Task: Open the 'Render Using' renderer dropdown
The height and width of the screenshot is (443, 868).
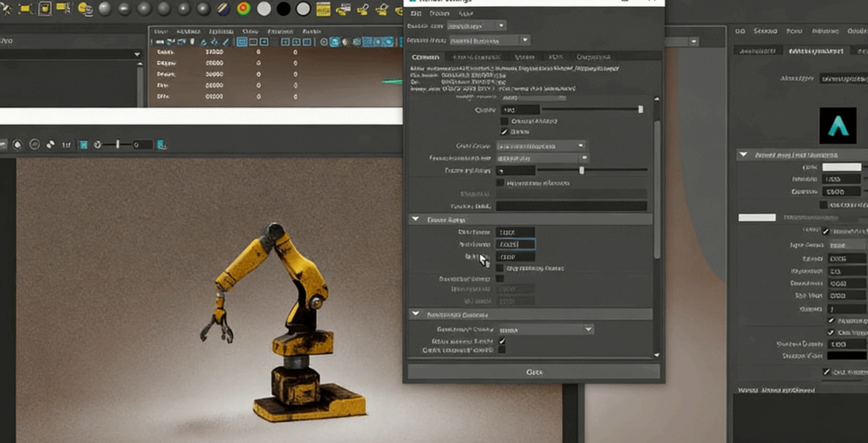Action: [x=490, y=40]
